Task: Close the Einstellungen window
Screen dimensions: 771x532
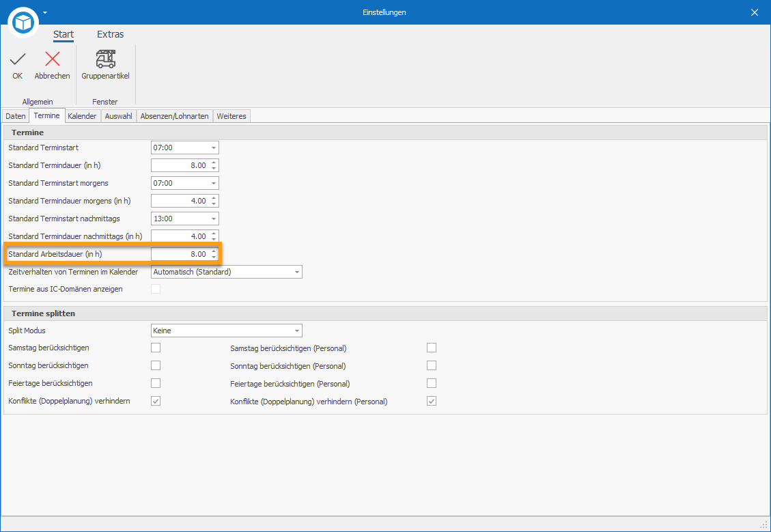Action: (x=755, y=12)
